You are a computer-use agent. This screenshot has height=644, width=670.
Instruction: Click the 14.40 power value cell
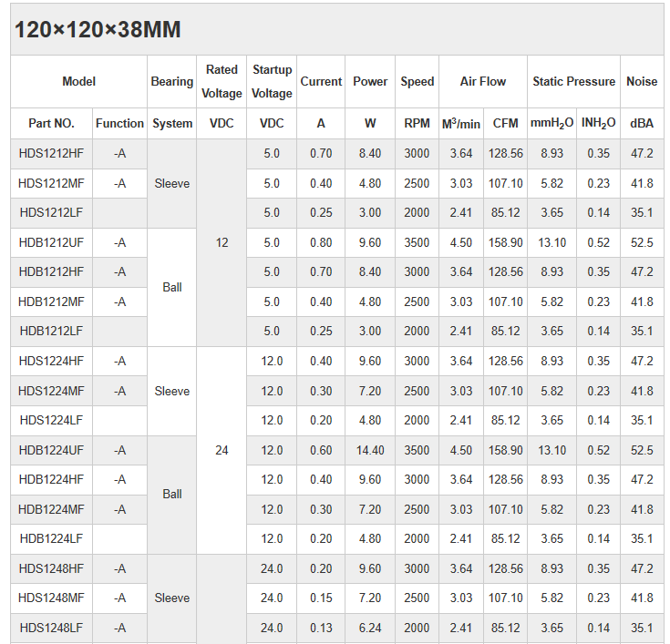tap(370, 450)
